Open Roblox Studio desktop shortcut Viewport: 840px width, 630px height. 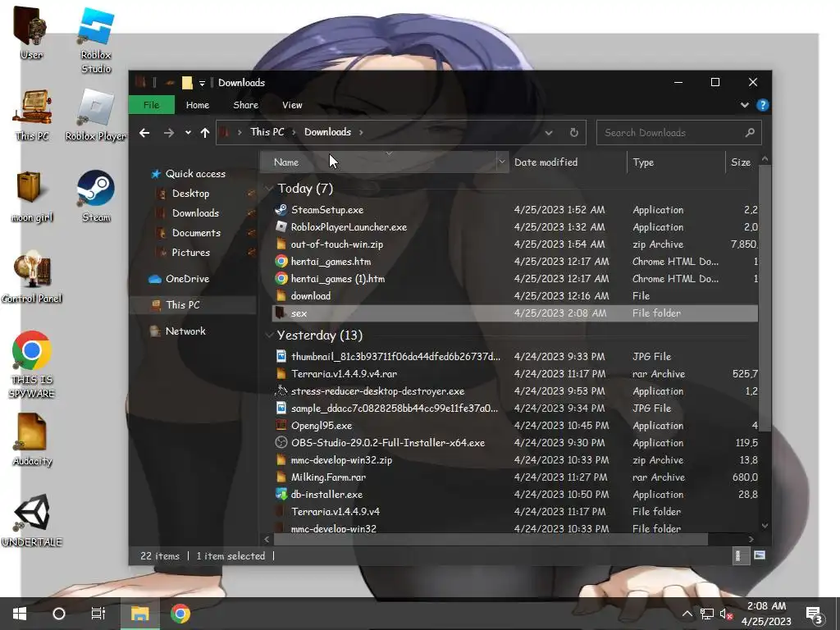[96, 40]
